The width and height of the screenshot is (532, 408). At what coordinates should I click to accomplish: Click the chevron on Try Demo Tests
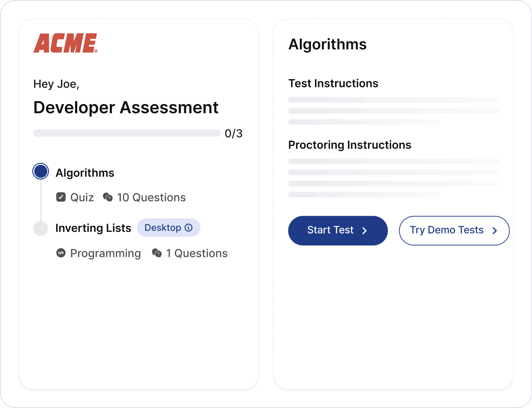495,231
